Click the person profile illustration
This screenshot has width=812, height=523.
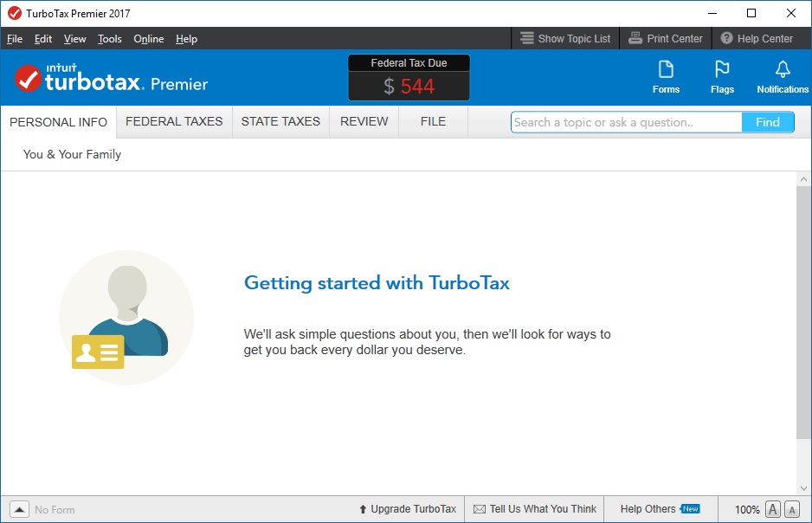tap(126, 318)
